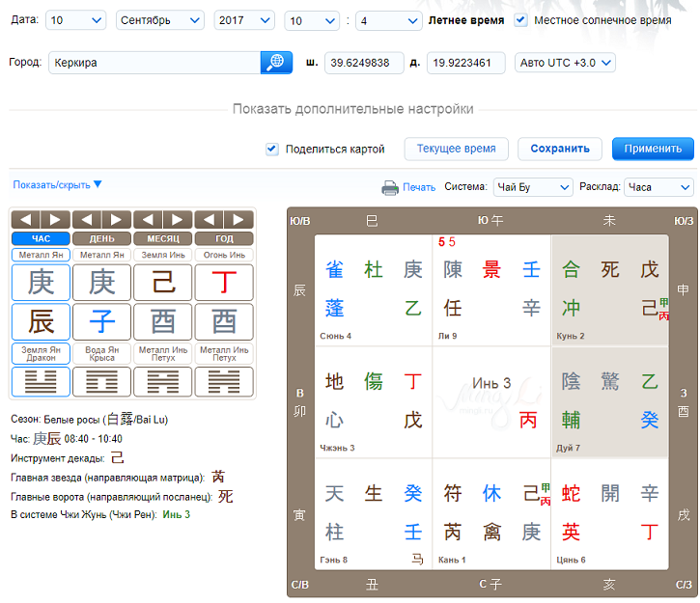Screen dimensions: 700x603
Task: Click the red 蛇 character in Цянь palace
Action: coord(571,493)
